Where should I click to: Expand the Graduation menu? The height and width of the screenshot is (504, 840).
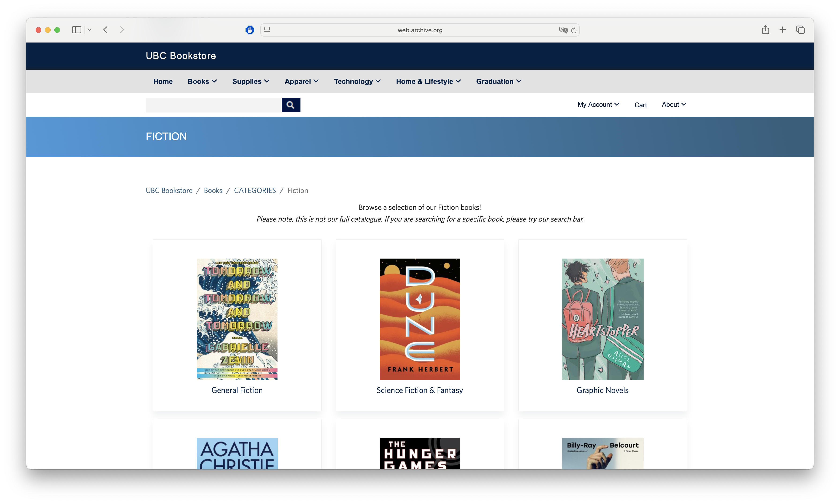499,82
